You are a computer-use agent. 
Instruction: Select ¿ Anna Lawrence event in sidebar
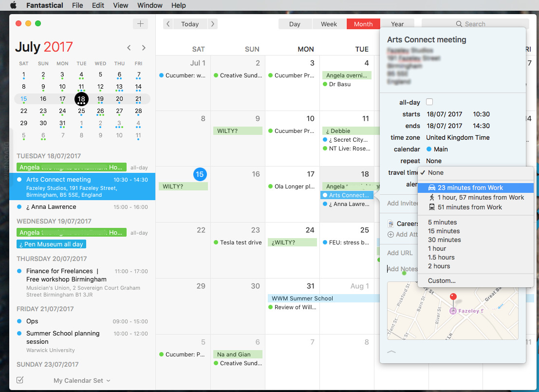point(82,207)
